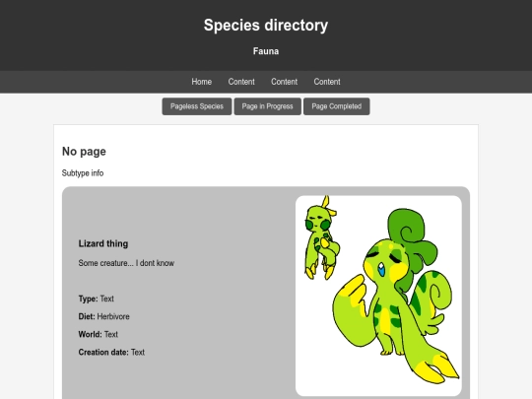
Task: Click the 'World: Text' field
Action: pyautogui.click(x=99, y=335)
